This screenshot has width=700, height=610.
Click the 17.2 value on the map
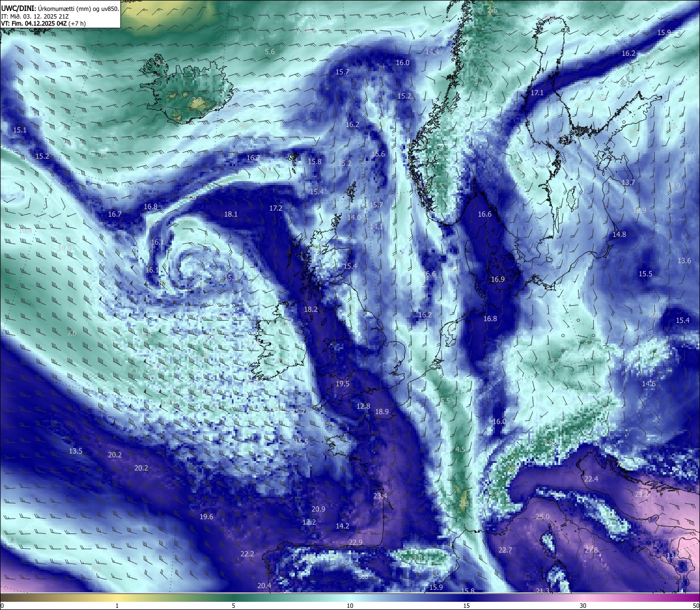click(x=276, y=208)
